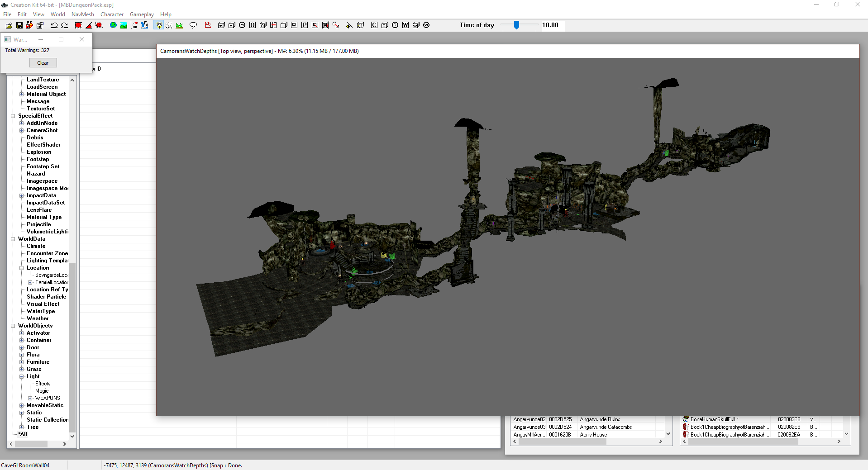Image resolution: width=868 pixels, height=470 pixels.
Task: Toggle the SKY display button
Action: coord(169,25)
